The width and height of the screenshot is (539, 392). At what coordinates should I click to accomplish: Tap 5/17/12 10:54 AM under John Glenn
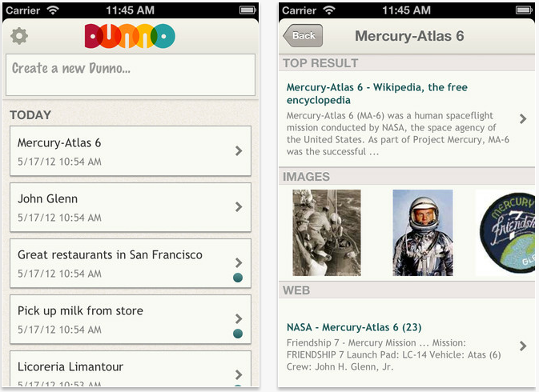point(59,218)
